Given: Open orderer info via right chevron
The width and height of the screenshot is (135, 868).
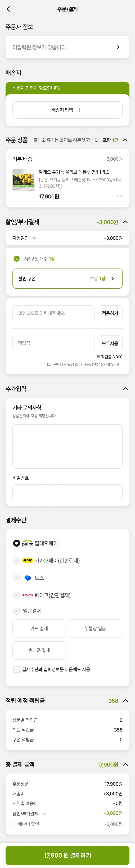Looking at the screenshot, I should (x=118, y=47).
